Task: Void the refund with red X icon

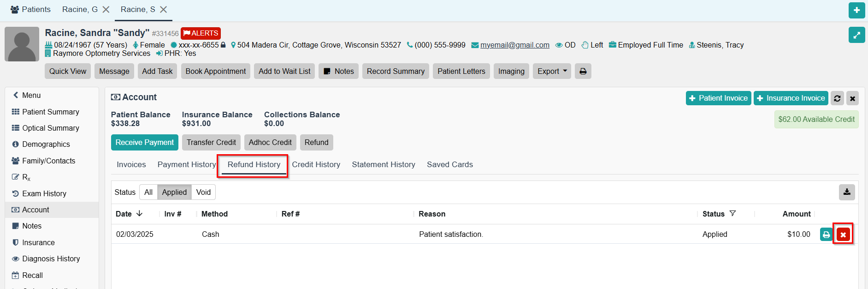Action: point(843,235)
